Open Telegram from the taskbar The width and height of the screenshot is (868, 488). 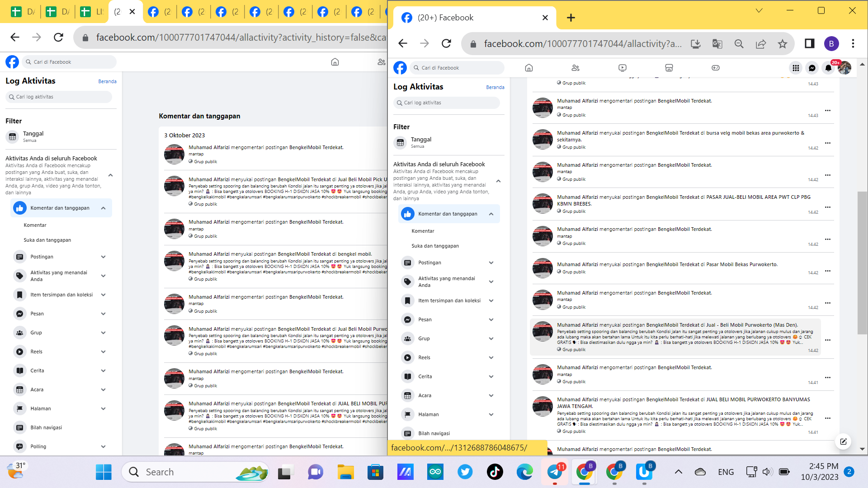[555, 472]
